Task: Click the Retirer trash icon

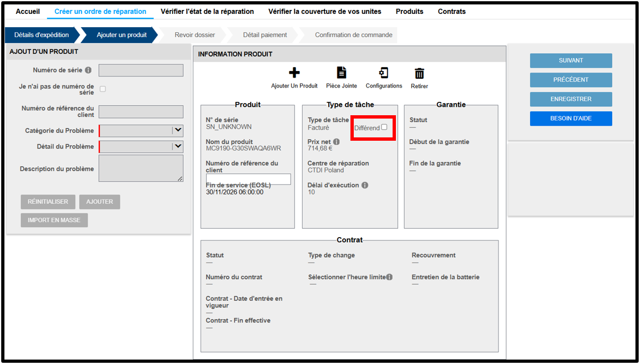Action: [419, 74]
